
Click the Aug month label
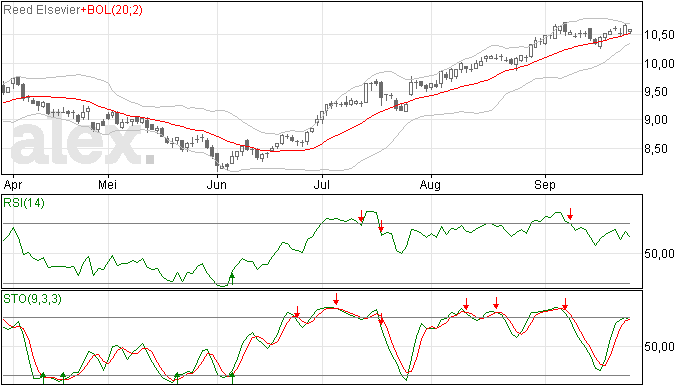(x=430, y=185)
